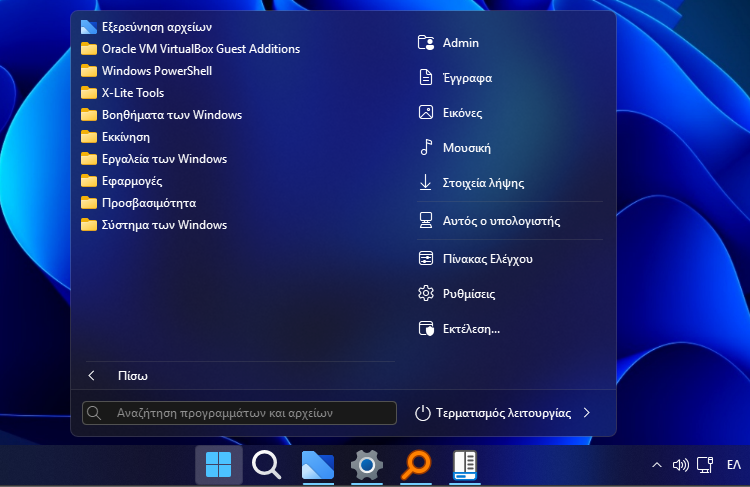The height and width of the screenshot is (487, 750).
Task: Click the Εκτέλεση run icon
Action: click(426, 329)
